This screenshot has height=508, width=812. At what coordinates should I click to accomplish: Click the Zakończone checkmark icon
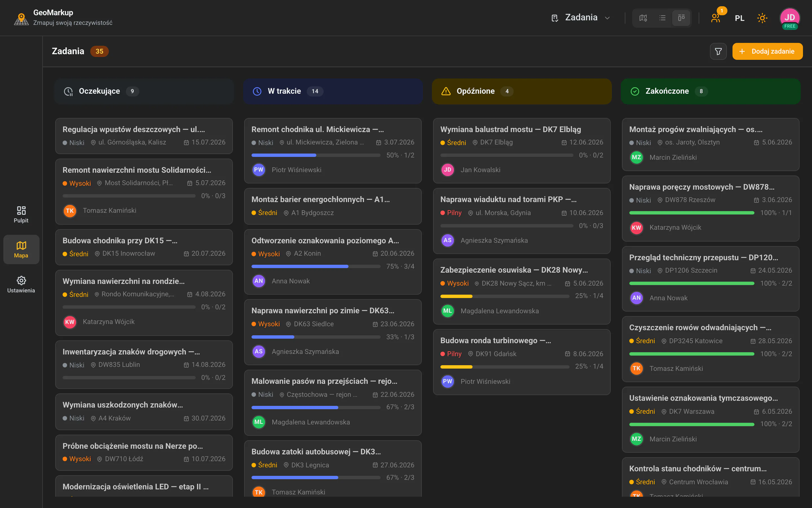(x=635, y=91)
